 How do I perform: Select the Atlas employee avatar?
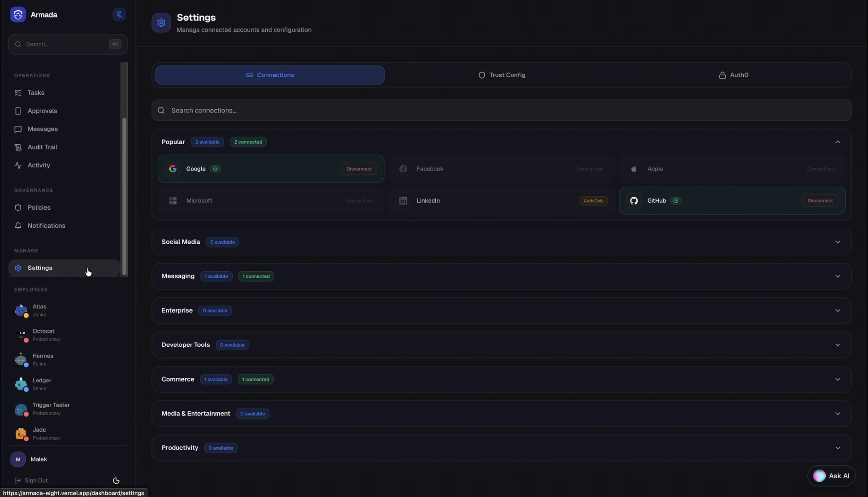pyautogui.click(x=21, y=310)
